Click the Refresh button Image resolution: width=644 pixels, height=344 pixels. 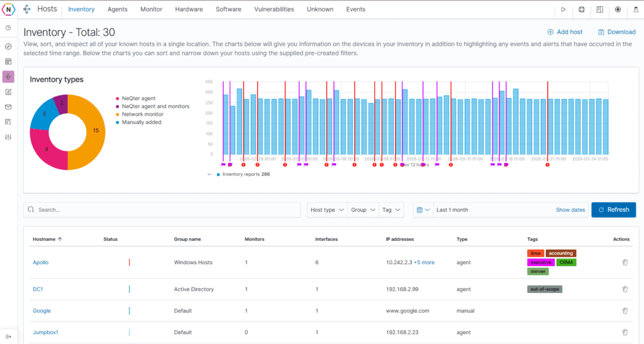(613, 210)
